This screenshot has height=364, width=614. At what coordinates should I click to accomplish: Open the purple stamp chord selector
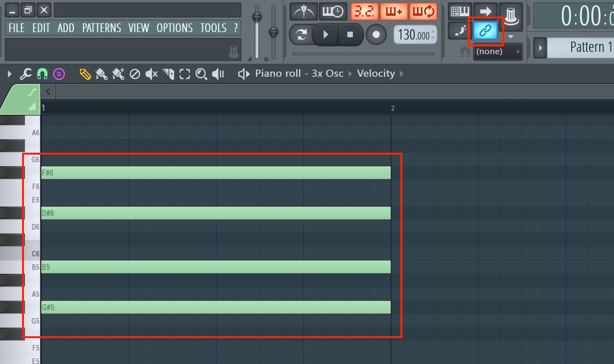point(58,74)
